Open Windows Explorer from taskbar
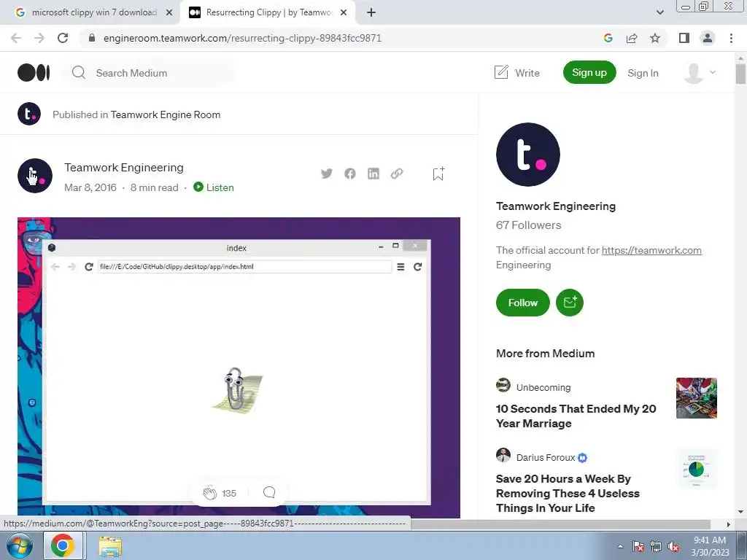 [110, 546]
